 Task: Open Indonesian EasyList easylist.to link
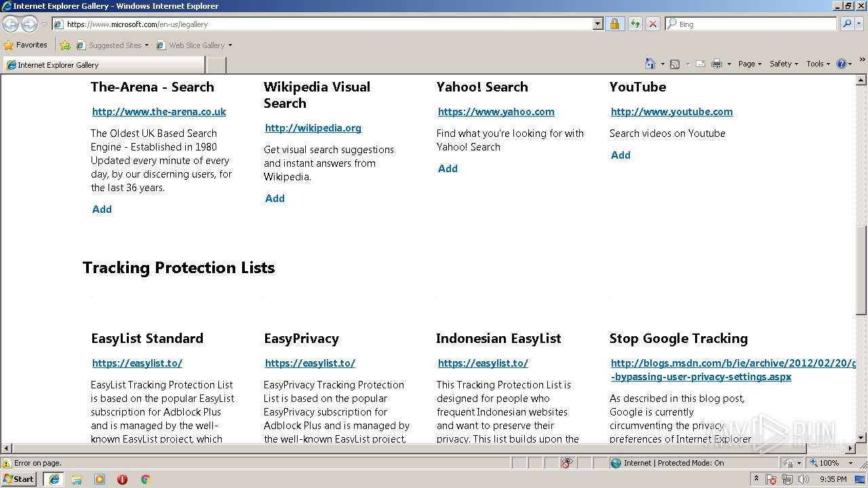[483, 363]
